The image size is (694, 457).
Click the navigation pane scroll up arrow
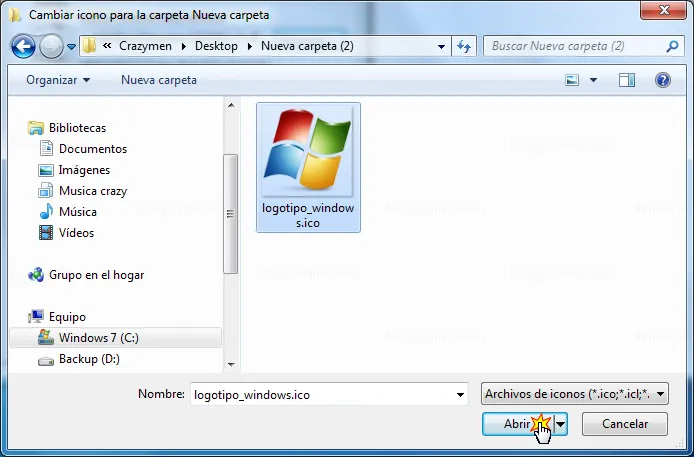coord(231,105)
